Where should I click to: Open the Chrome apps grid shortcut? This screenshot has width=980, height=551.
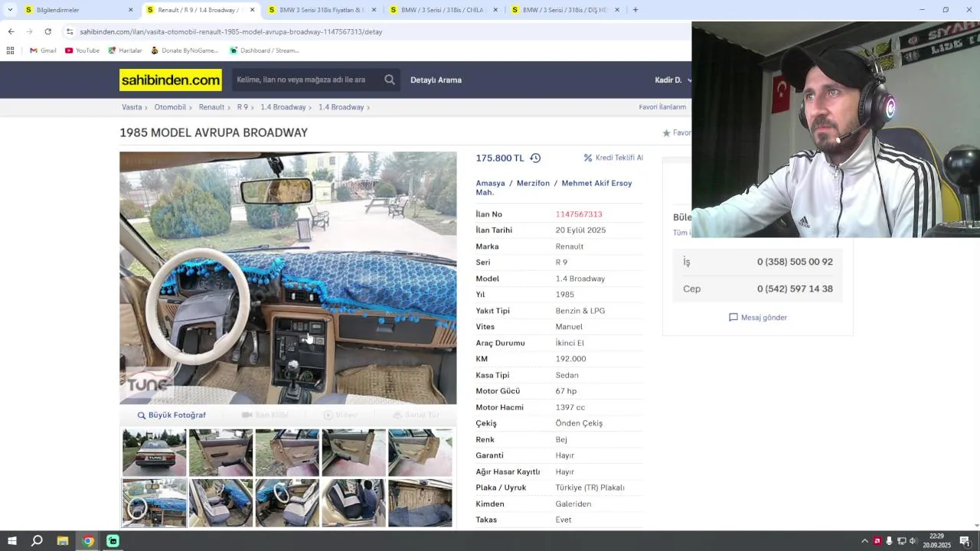pos(10,51)
